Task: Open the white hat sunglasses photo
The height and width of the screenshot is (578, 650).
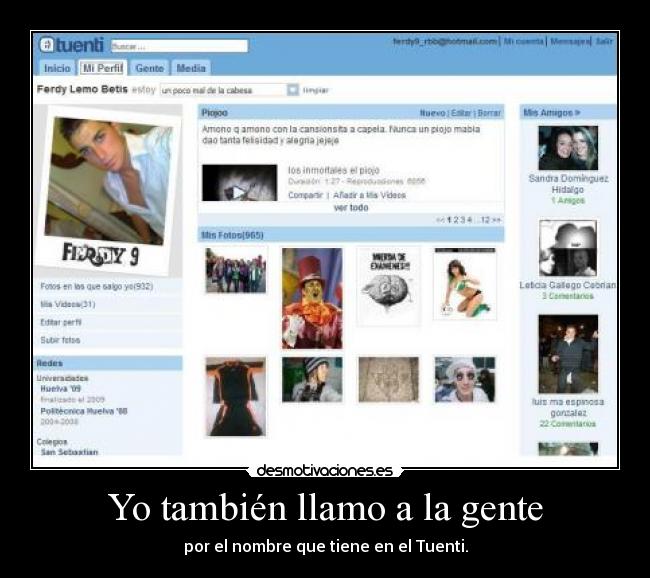Action: [465, 379]
